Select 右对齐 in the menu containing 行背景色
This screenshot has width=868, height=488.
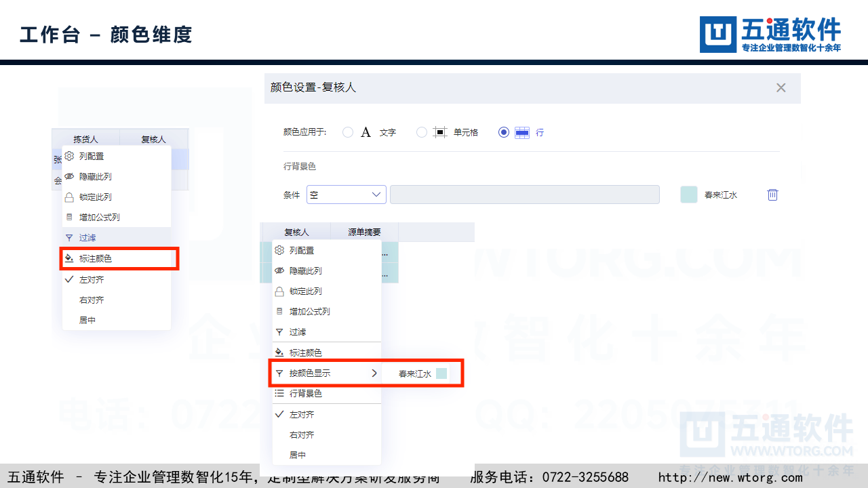coord(301,434)
